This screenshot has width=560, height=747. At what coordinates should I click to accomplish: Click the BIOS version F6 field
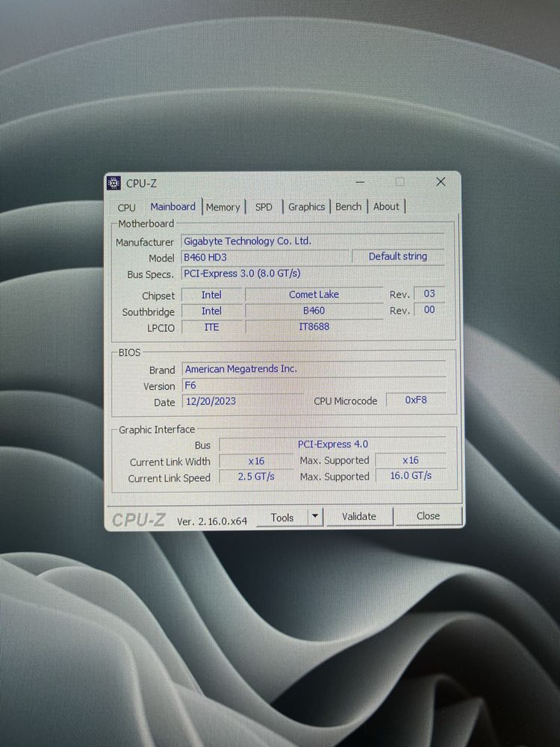(x=314, y=385)
